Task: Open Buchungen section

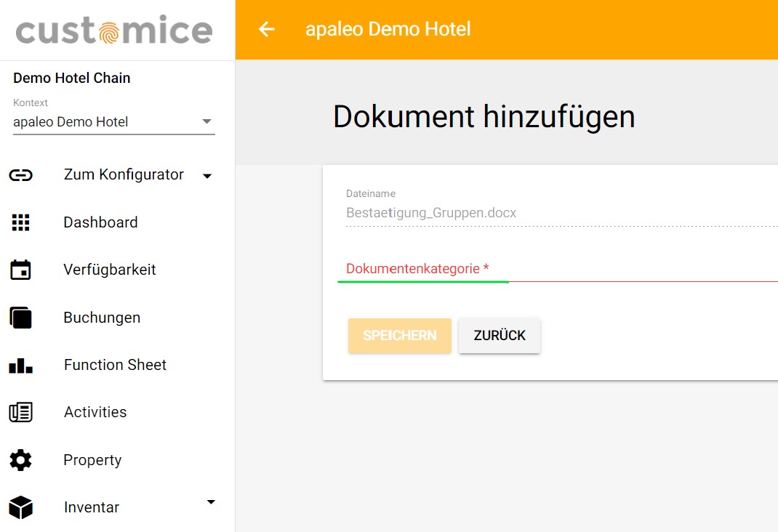Action: tap(103, 318)
